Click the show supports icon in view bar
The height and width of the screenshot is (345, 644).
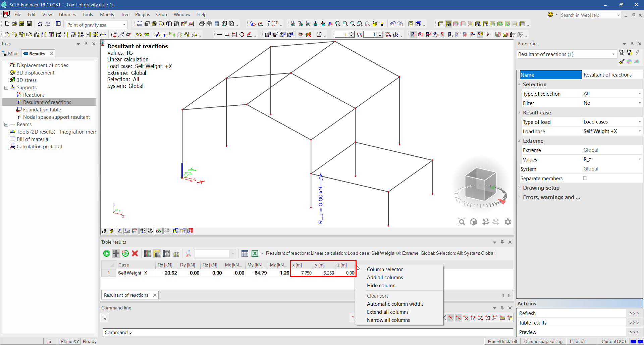click(x=120, y=231)
